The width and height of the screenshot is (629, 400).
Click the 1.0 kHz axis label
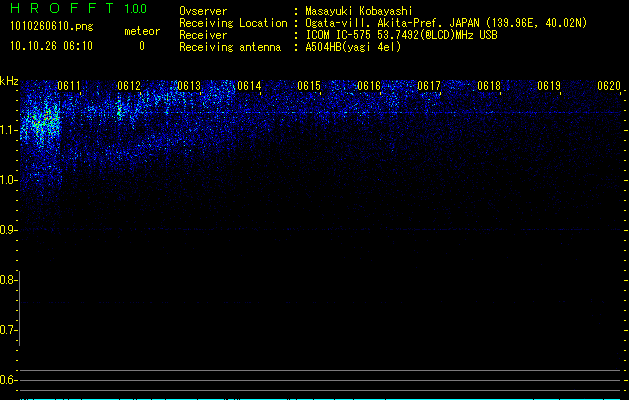[8, 180]
